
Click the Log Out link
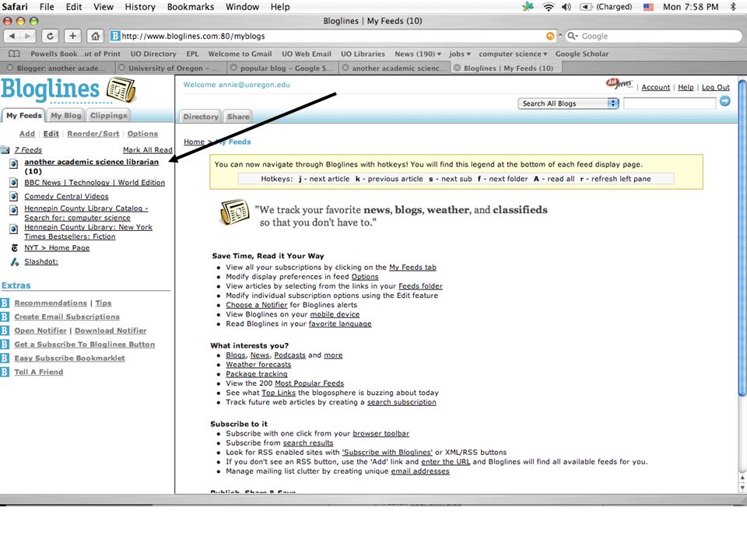(x=716, y=87)
